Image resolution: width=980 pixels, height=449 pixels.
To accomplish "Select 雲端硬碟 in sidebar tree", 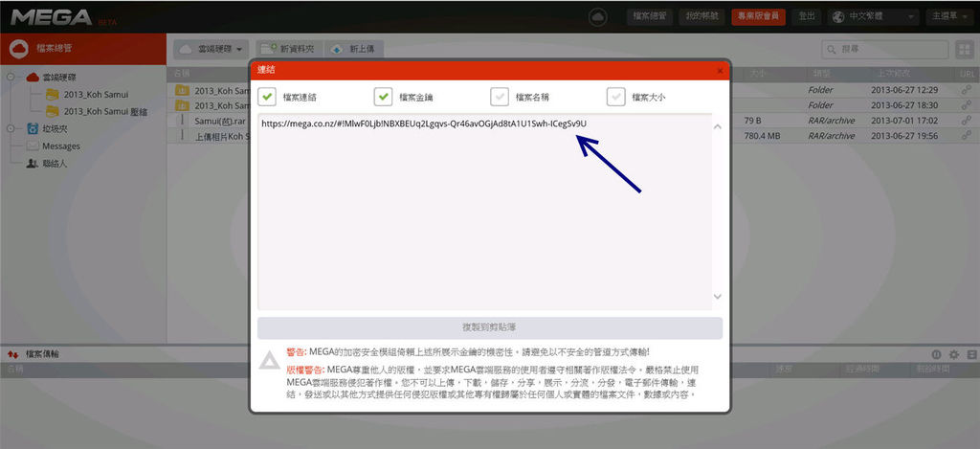I will (x=59, y=78).
